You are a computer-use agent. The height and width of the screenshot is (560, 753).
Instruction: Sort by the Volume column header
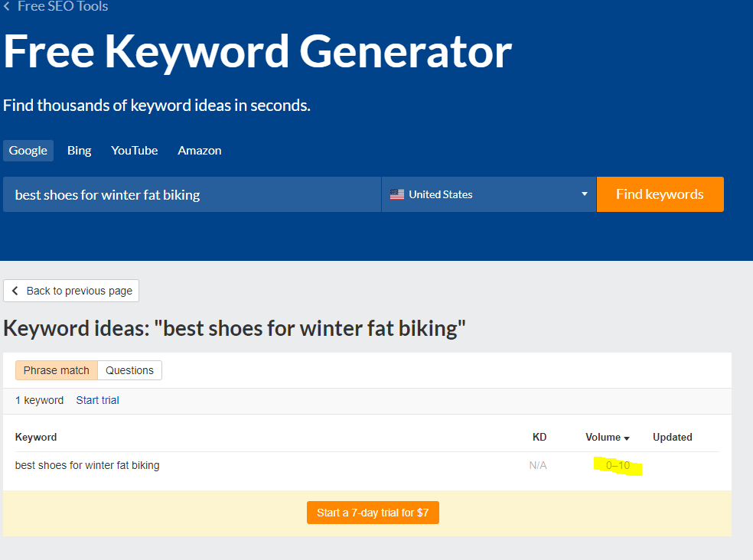[608, 437]
